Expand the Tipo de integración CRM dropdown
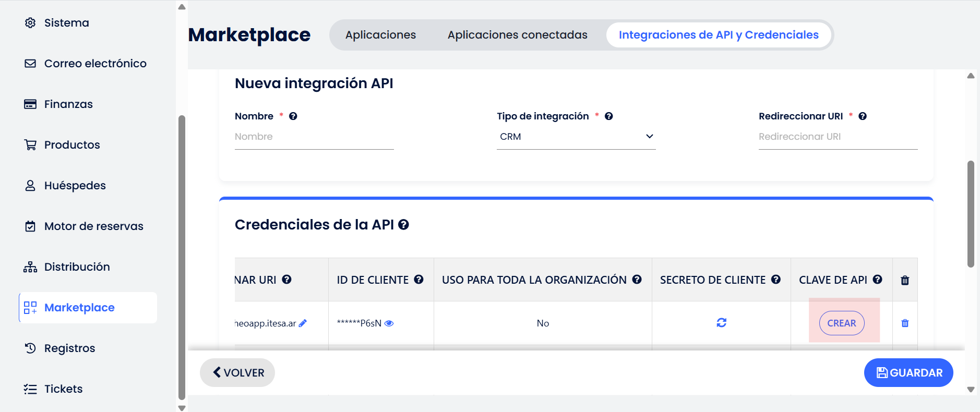This screenshot has height=412, width=980. pyautogui.click(x=576, y=137)
